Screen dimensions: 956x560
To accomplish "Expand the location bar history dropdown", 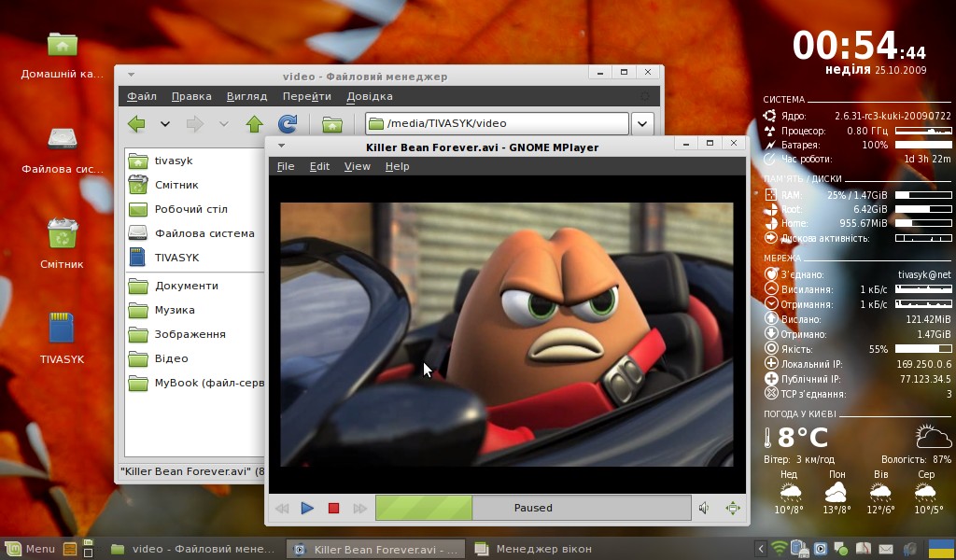I will 642,124.
